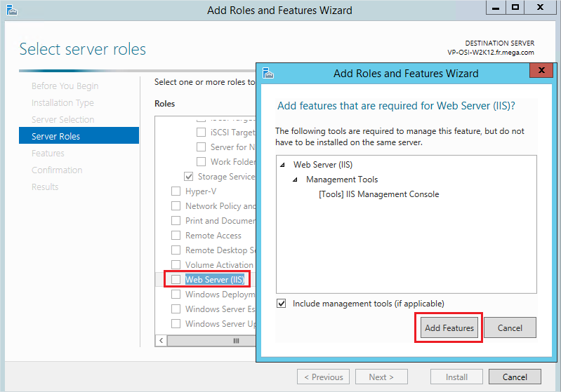Toggle Include management tools checkbox

[282, 304]
